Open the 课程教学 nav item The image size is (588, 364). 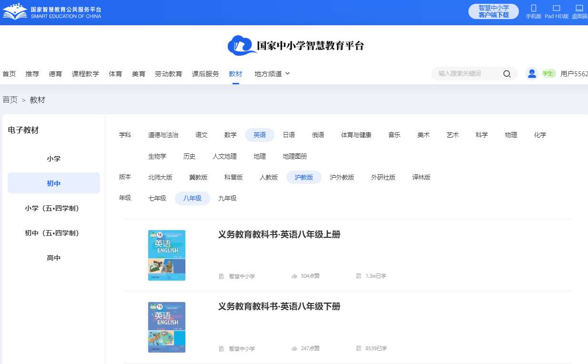[85, 74]
